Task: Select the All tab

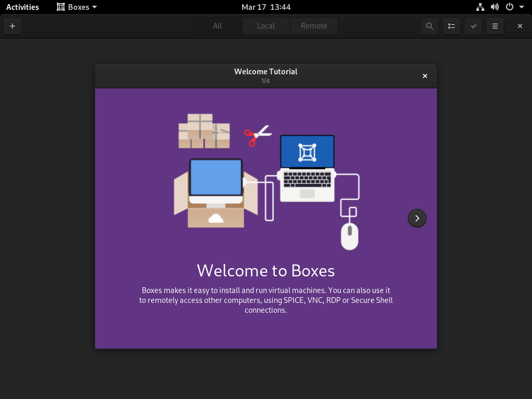Action: [x=218, y=26]
